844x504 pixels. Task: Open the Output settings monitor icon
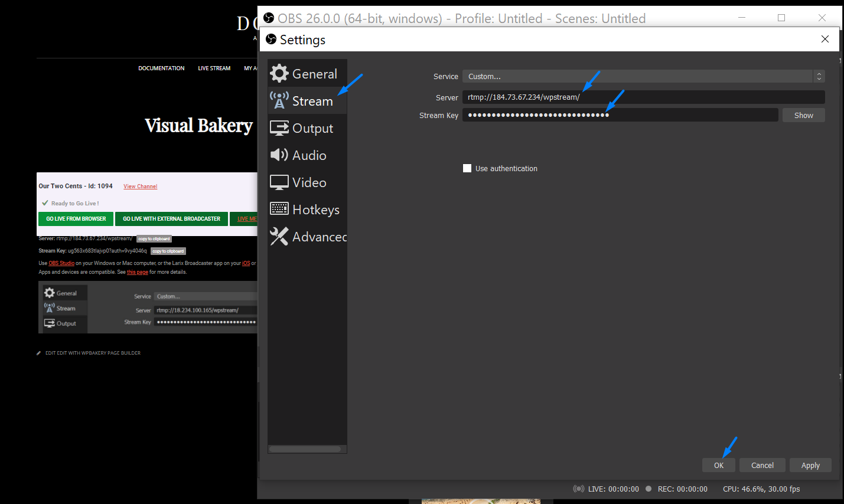coord(279,128)
